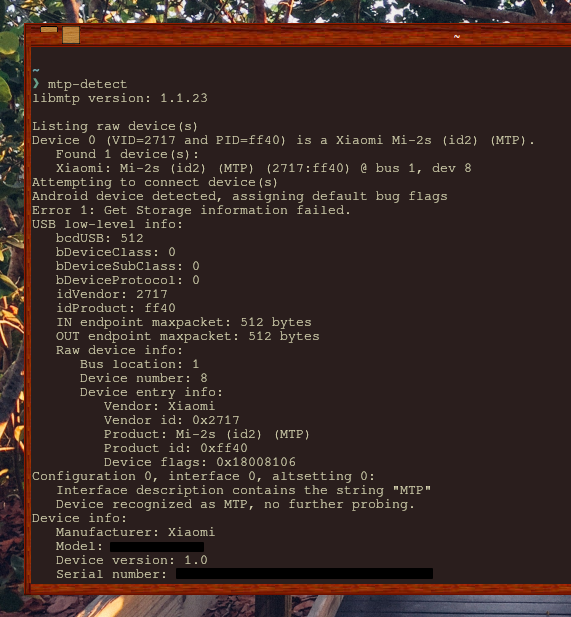Click the tilde title on the window titlebar
Viewport: 571px width, 617px height.
(x=456, y=36)
